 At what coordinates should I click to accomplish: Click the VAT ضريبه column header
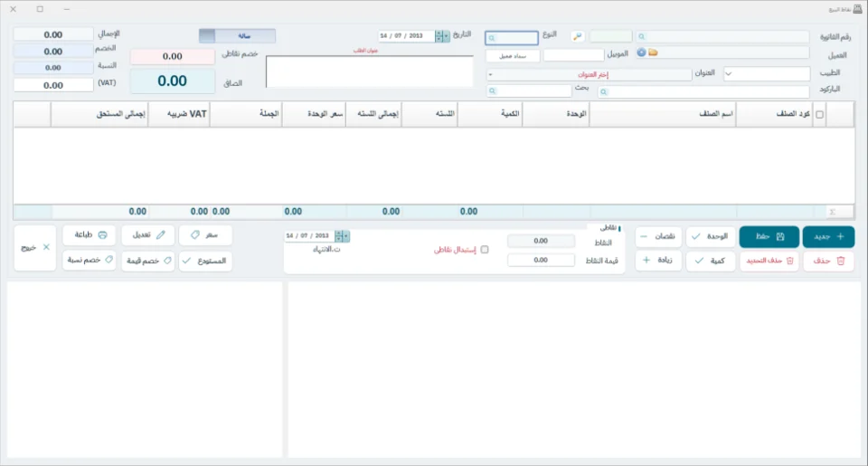pos(179,114)
